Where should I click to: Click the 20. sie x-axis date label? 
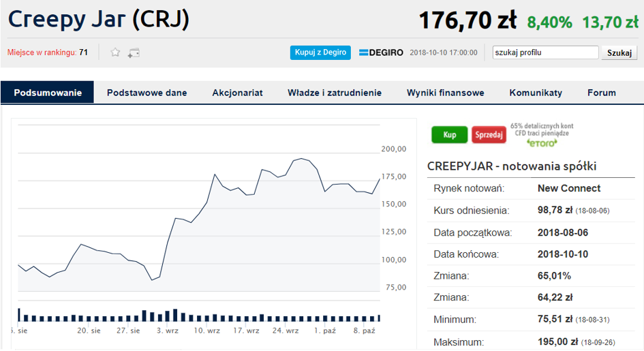click(89, 331)
